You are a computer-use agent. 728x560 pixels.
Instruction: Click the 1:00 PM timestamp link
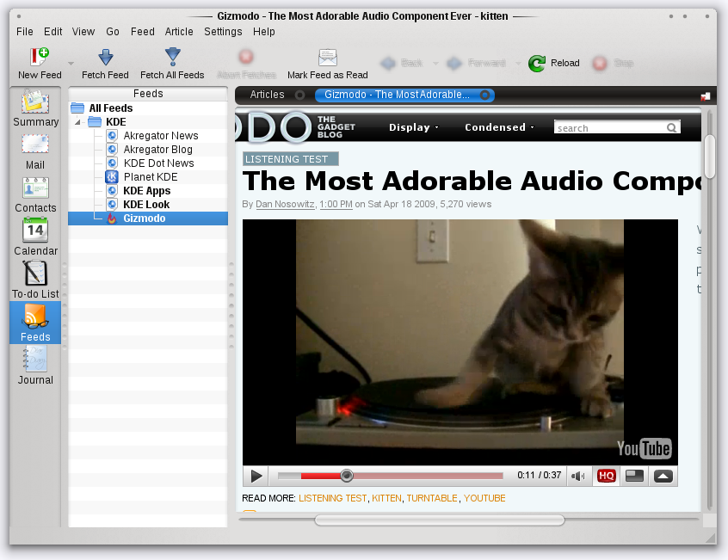tap(336, 204)
